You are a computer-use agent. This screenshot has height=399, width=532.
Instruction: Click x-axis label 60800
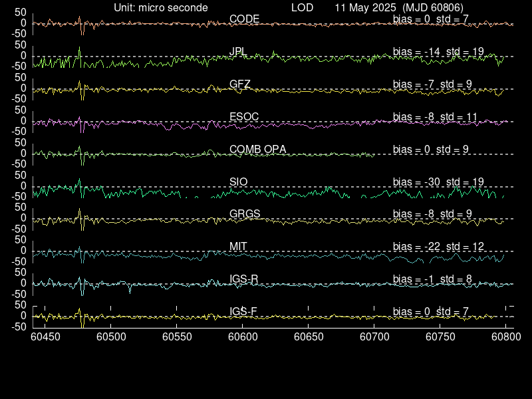[x=506, y=337]
